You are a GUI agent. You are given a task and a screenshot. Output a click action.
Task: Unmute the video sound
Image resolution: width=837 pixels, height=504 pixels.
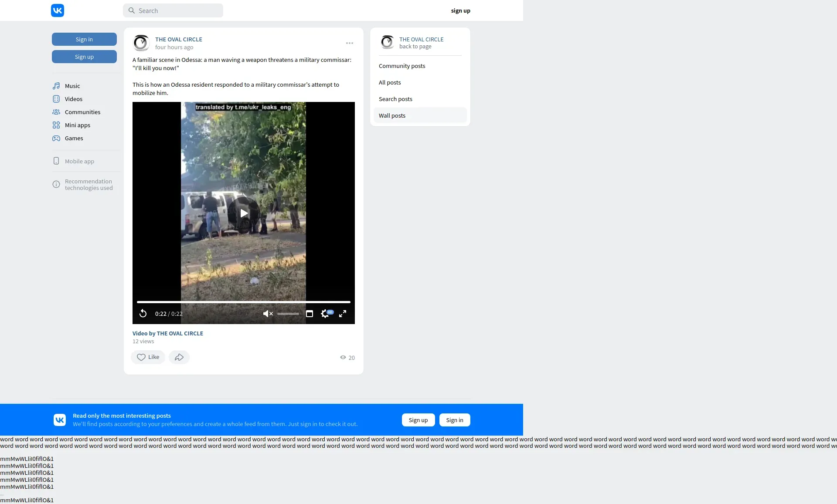point(268,314)
